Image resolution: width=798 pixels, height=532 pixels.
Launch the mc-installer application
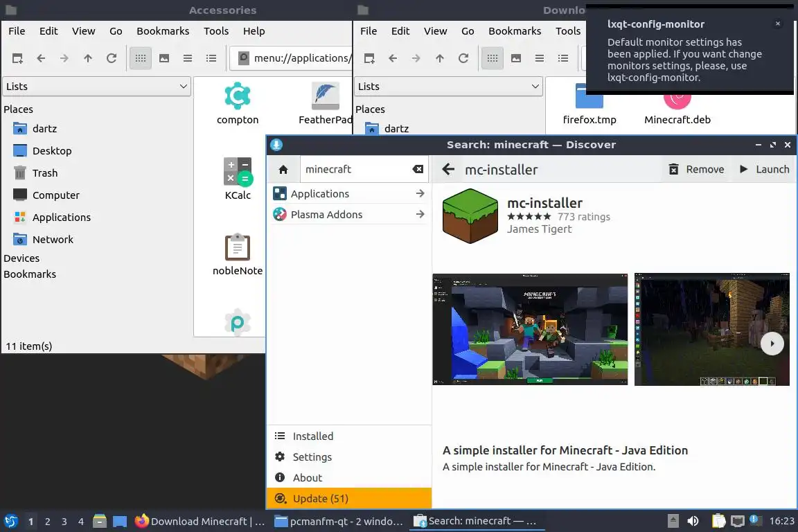[765, 170]
